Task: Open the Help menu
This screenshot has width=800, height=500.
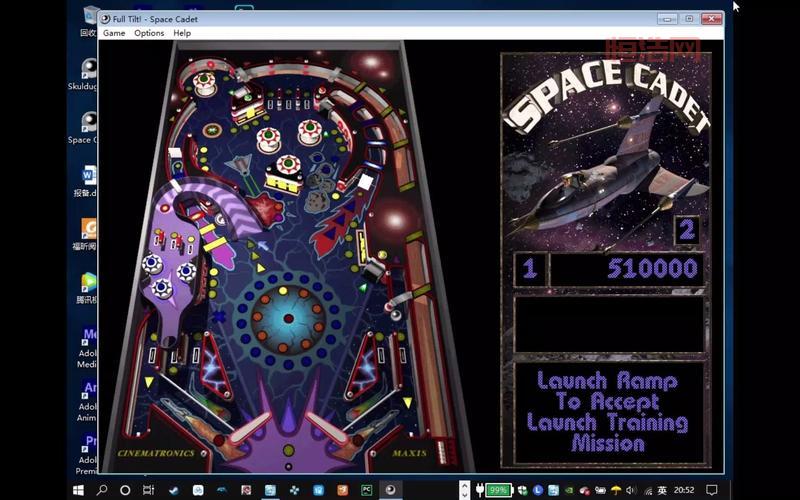Action: 182,33
